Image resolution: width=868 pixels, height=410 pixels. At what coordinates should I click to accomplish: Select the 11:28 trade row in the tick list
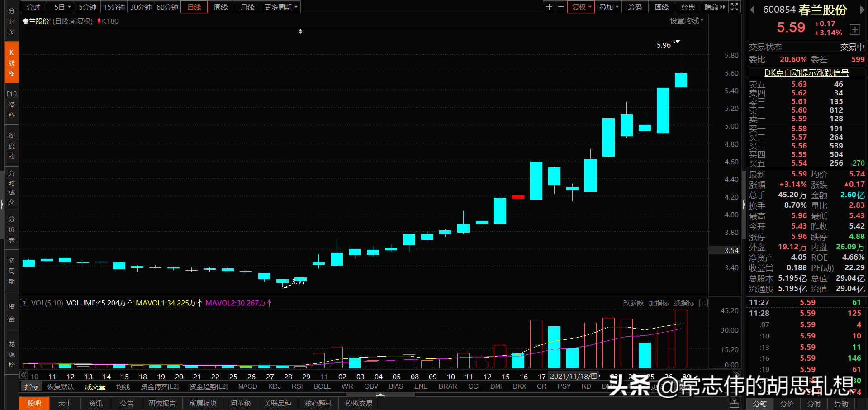(x=805, y=313)
